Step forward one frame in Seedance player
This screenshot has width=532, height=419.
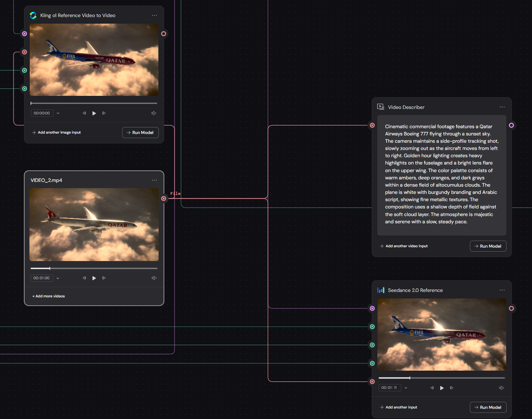tap(451, 388)
